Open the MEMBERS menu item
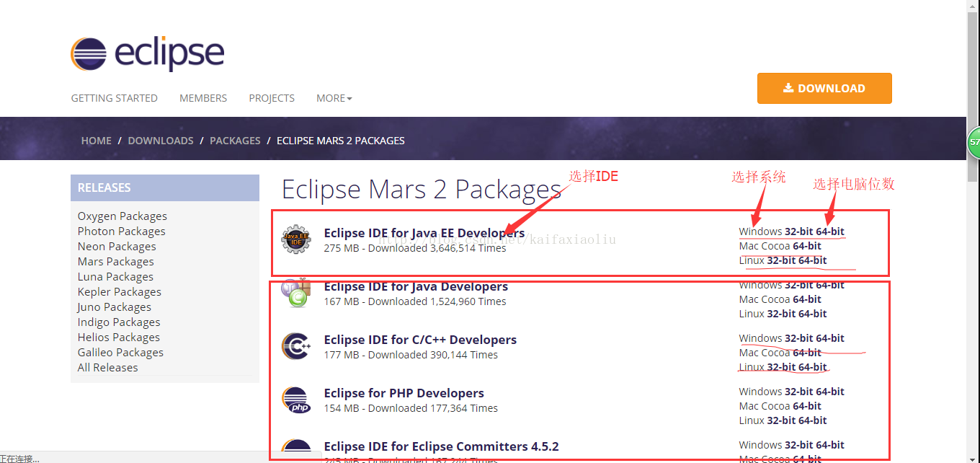Image resolution: width=980 pixels, height=463 pixels. coord(203,98)
